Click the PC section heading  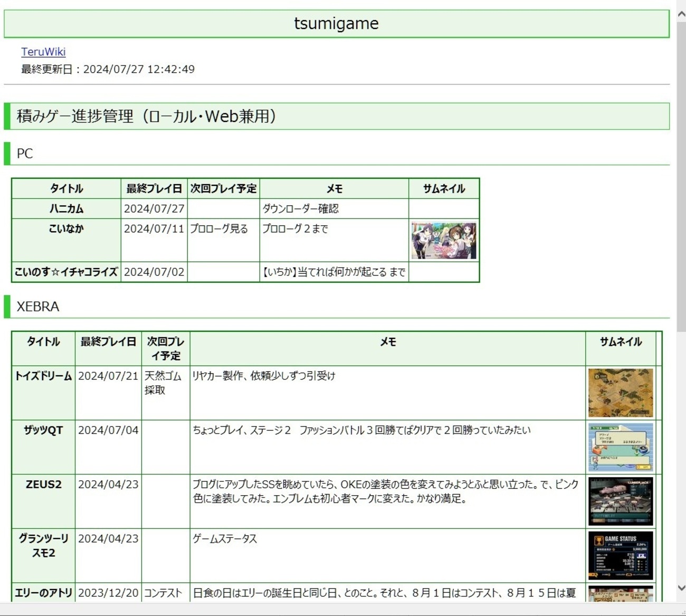[x=25, y=154]
